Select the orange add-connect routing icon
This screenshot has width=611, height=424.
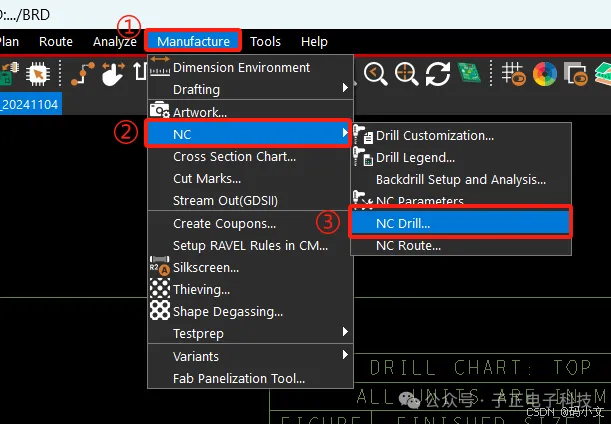(83, 74)
